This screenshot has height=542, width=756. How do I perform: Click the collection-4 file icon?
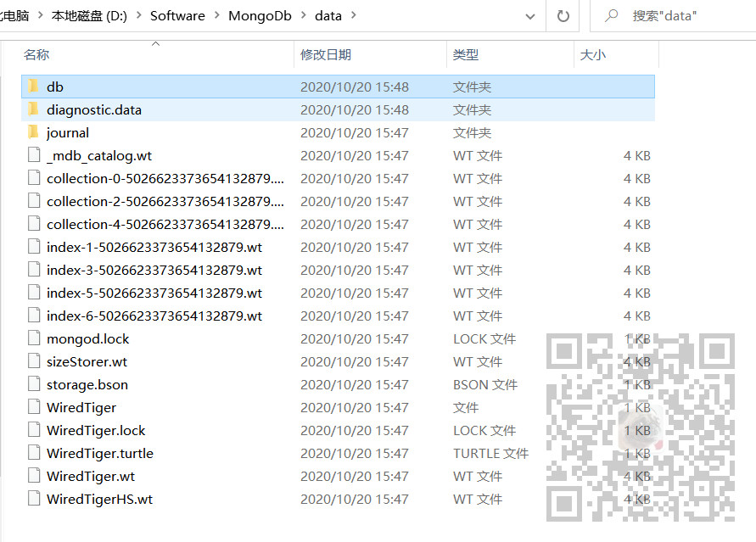pos(34,224)
